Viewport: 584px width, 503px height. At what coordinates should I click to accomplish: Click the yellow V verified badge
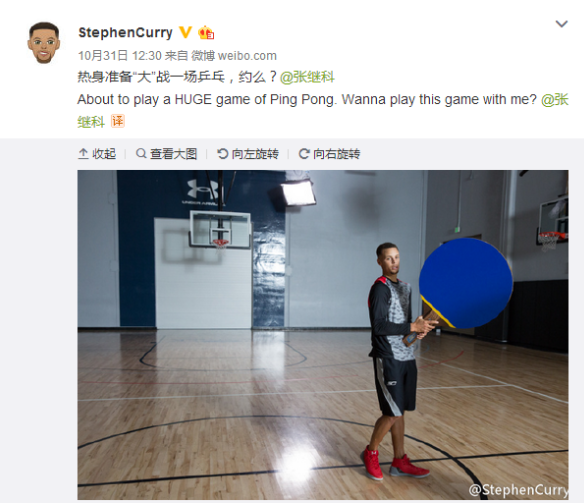click(185, 32)
